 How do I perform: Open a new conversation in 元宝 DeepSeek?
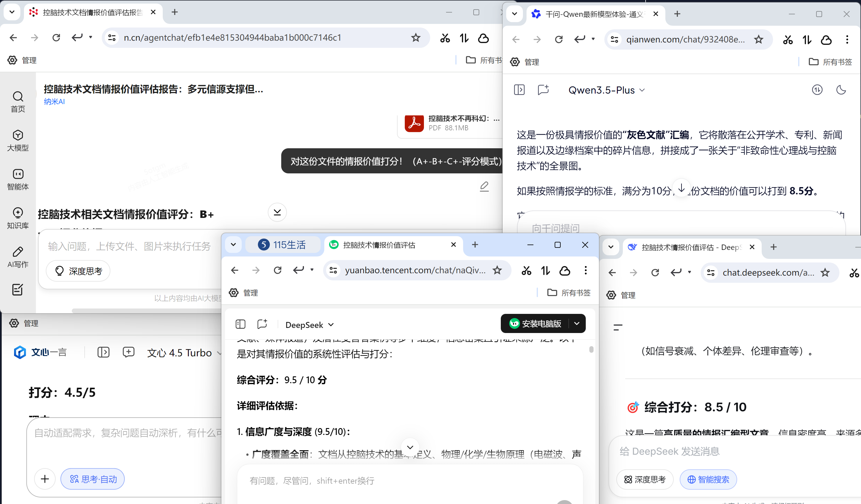point(262,324)
